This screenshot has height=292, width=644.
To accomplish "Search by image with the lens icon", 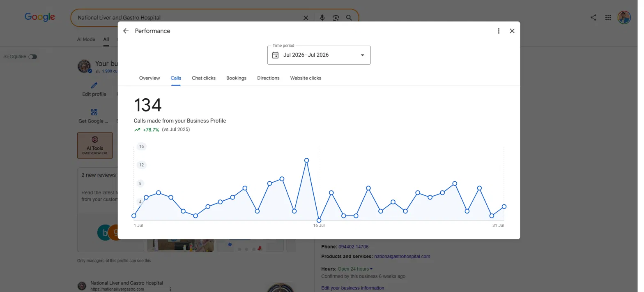I will click(x=336, y=18).
